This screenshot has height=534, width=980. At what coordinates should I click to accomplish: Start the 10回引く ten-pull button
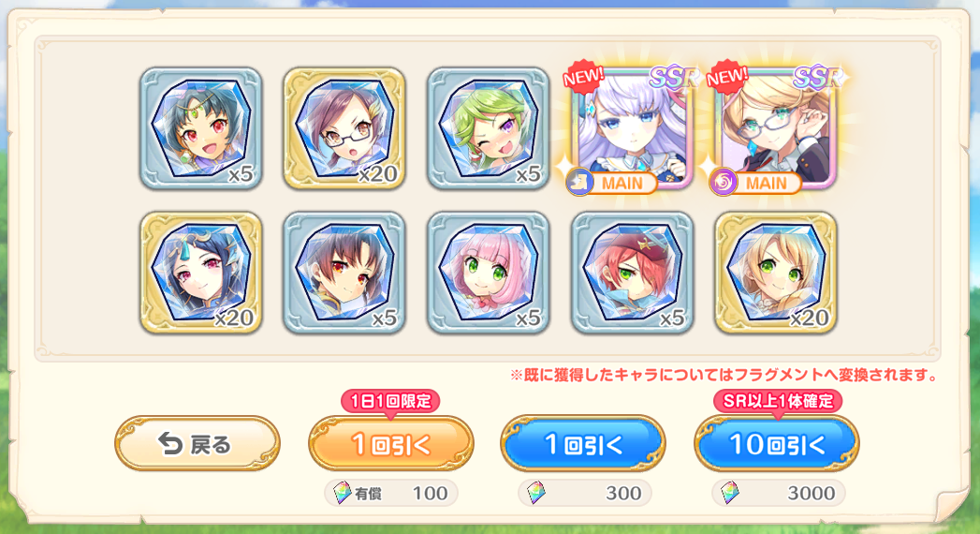click(x=777, y=444)
